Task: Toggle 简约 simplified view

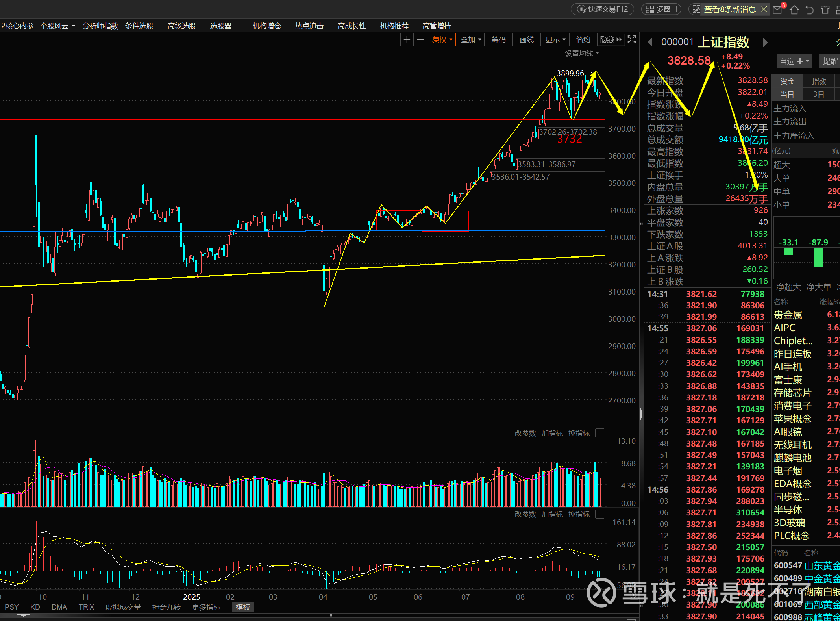Action: click(x=583, y=39)
